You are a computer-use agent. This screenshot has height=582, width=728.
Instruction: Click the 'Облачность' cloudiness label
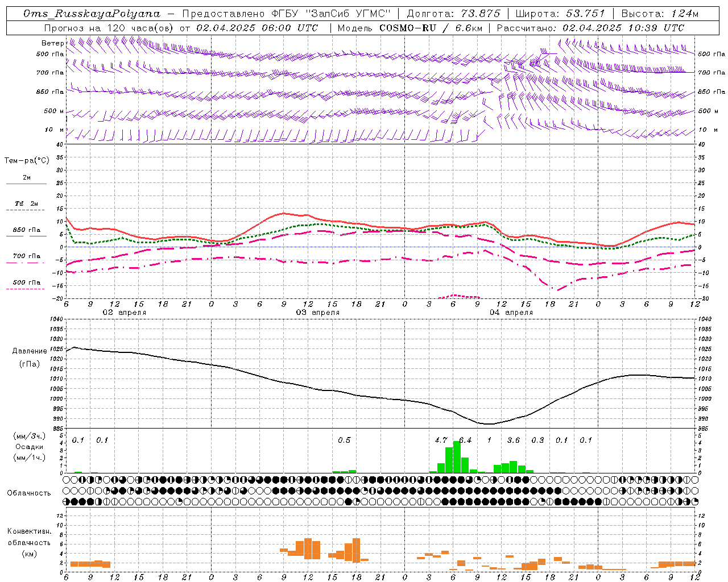pyautogui.click(x=29, y=493)
